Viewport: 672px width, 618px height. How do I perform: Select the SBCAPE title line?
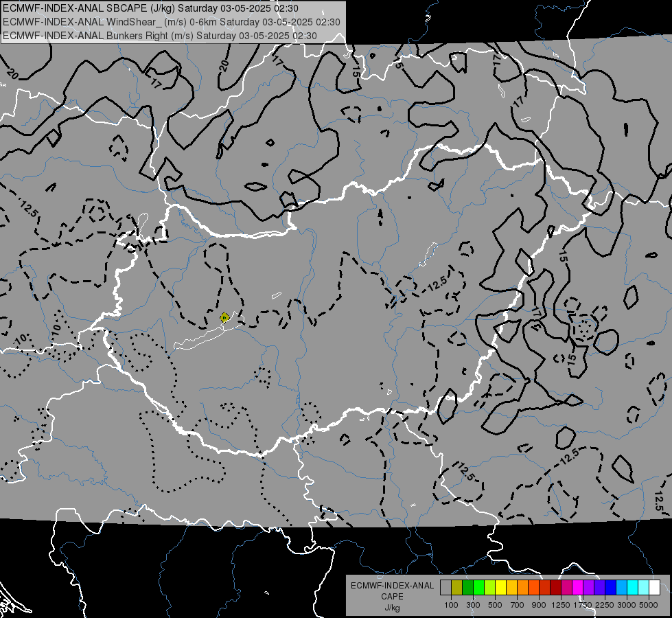[151, 8]
